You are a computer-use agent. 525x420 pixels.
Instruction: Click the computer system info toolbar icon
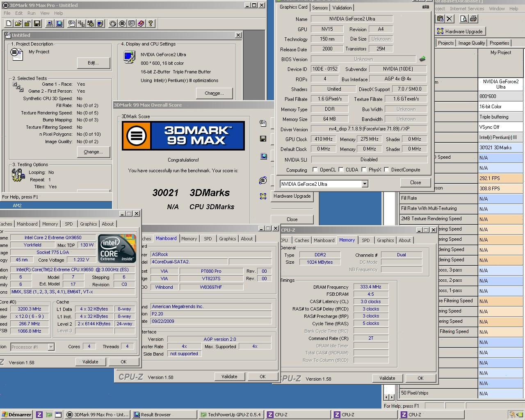click(50, 23)
